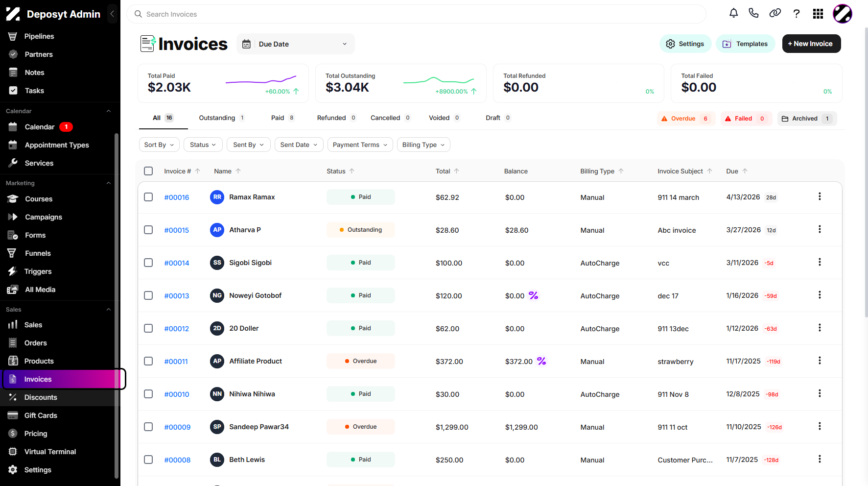Screen dimensions: 868x486
Task: Switch to the Cancelled tab
Action: [390, 118]
